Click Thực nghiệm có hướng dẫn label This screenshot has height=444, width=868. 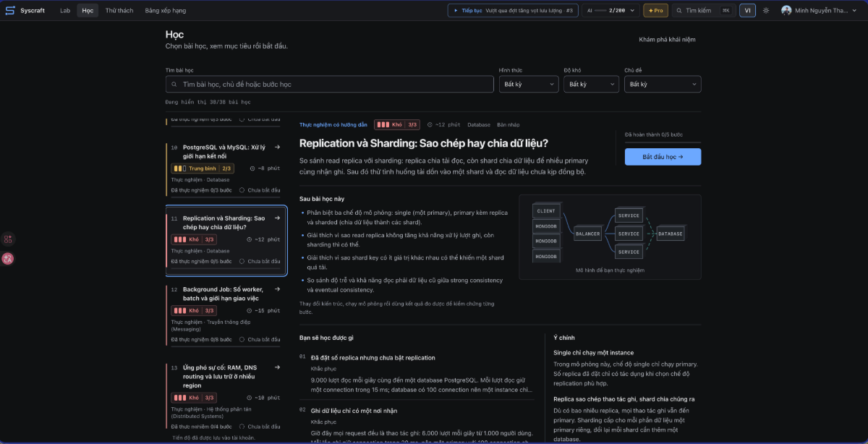tap(333, 125)
